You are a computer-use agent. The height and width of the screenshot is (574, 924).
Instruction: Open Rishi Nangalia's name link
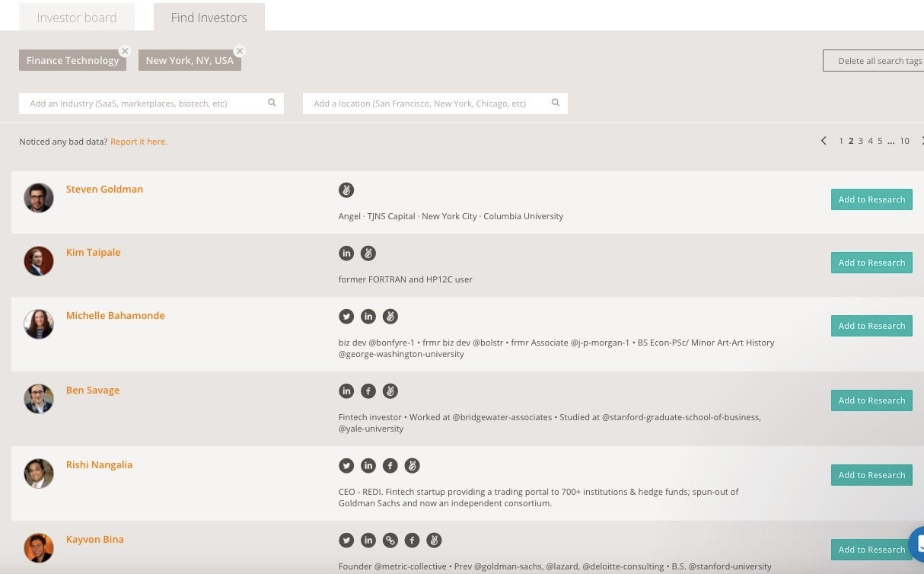99,464
